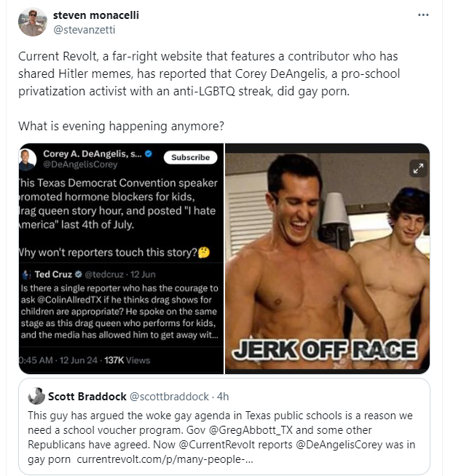Open the @stevanzetti handle
This screenshot has height=476, width=453.
(x=84, y=30)
